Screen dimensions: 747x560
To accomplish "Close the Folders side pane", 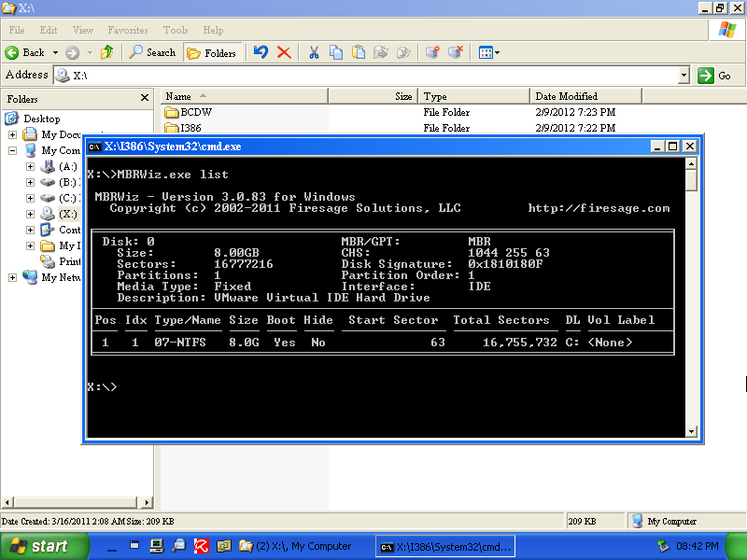I will (x=145, y=97).
